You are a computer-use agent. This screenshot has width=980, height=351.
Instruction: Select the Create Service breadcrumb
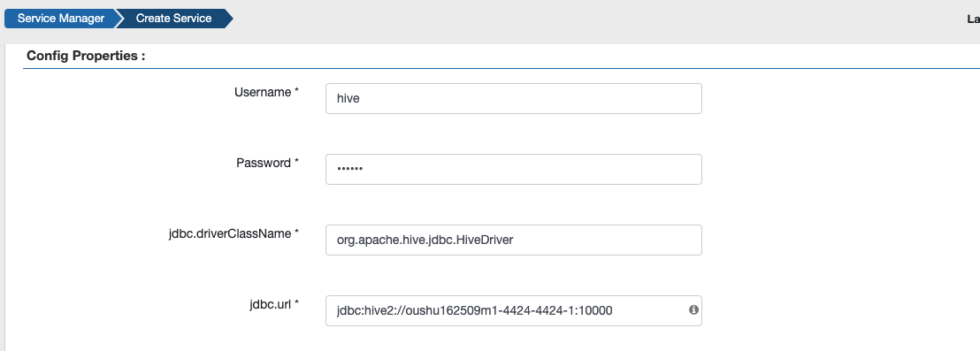pyautogui.click(x=173, y=19)
